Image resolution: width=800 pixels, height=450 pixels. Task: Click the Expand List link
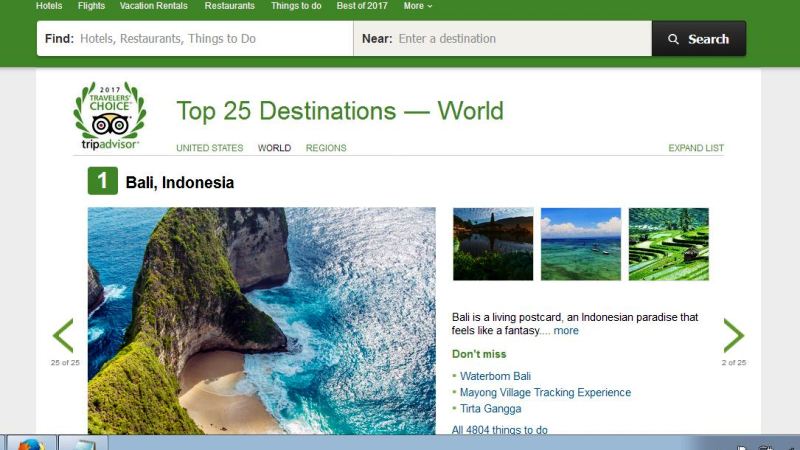696,148
